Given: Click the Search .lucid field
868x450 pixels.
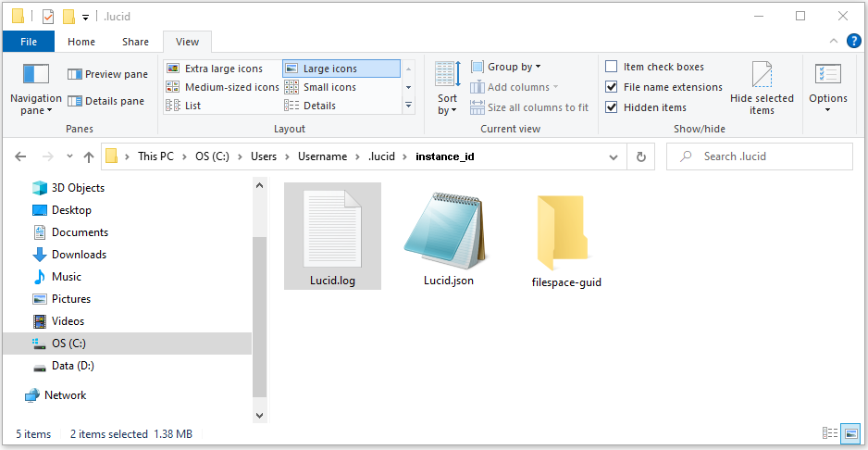Looking at the screenshot, I should [x=760, y=156].
